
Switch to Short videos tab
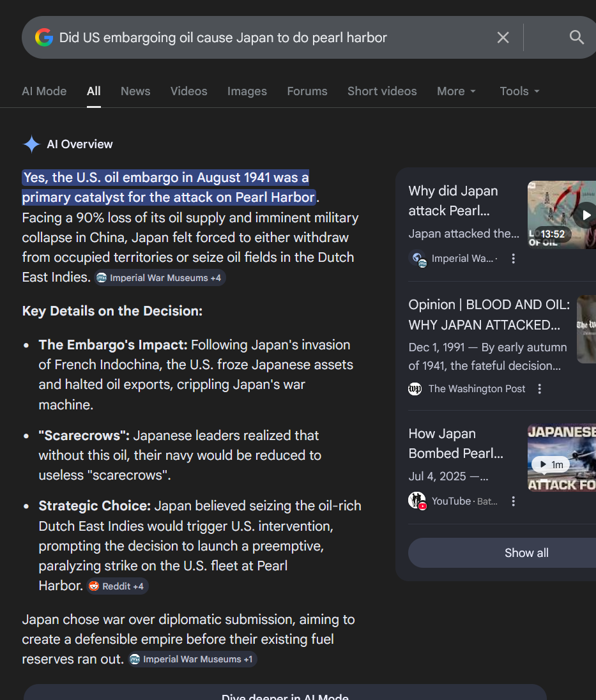[x=382, y=91]
